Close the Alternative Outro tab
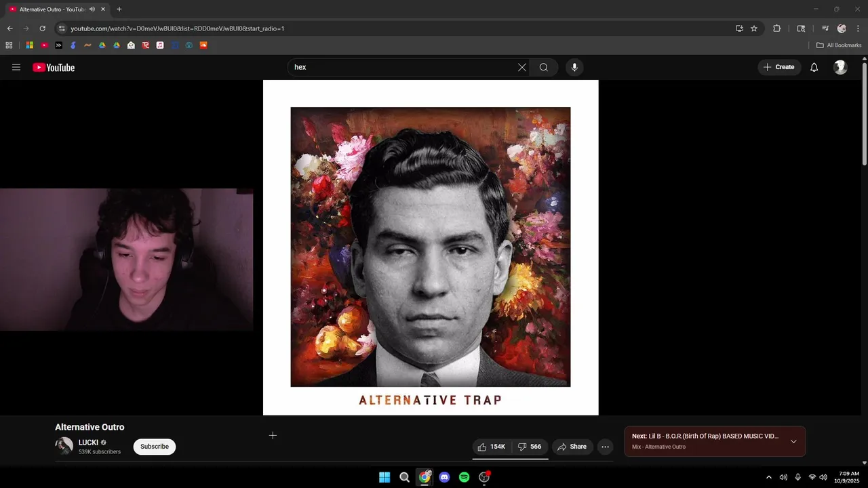 coord(103,9)
